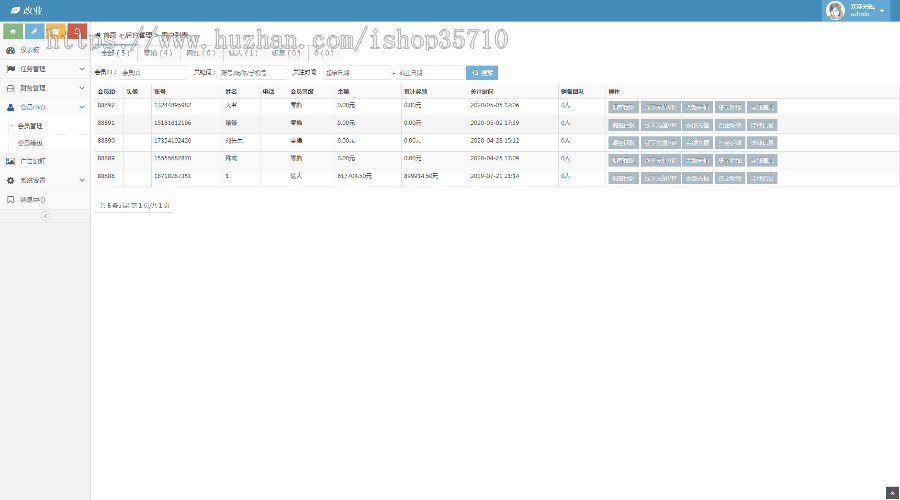The width and height of the screenshot is (900, 500).
Task: Focus the account/nickname/phone keyword field
Action: coord(252,73)
